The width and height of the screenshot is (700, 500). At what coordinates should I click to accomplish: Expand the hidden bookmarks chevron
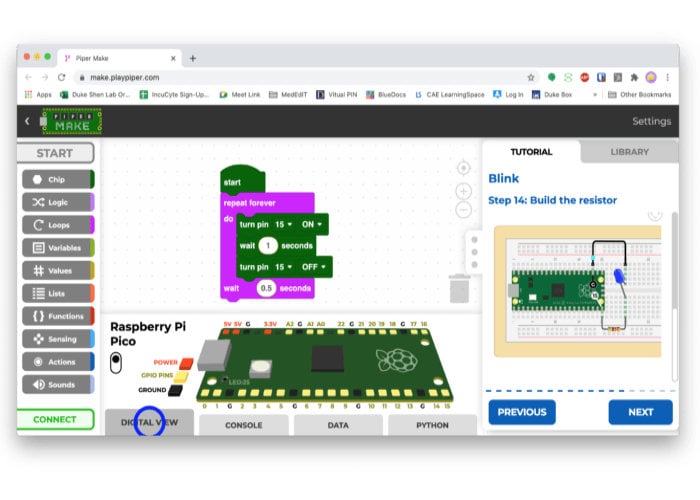coord(595,95)
